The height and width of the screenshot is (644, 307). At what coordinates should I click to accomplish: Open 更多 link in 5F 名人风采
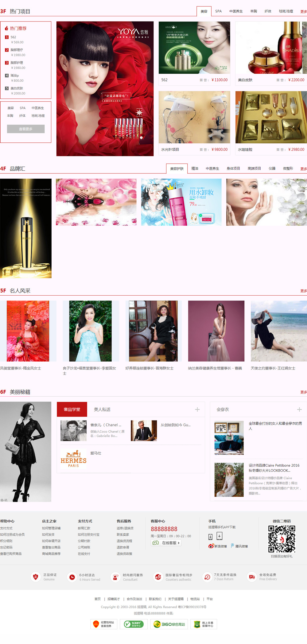pyautogui.click(x=303, y=291)
